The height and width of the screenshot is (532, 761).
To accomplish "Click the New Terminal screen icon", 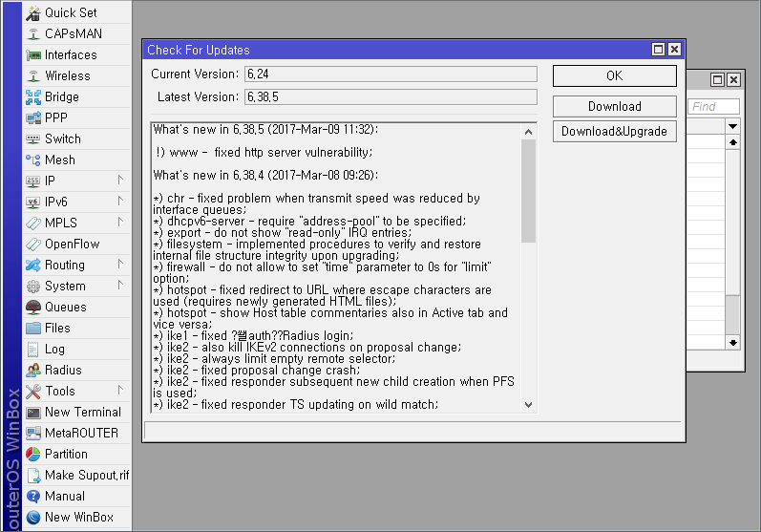I will (x=33, y=413).
